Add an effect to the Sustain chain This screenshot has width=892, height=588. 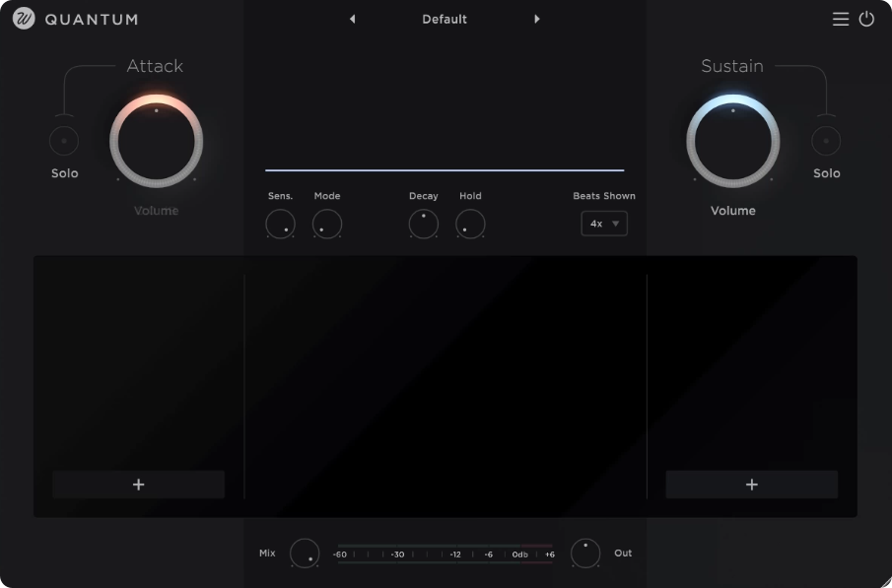tap(751, 485)
